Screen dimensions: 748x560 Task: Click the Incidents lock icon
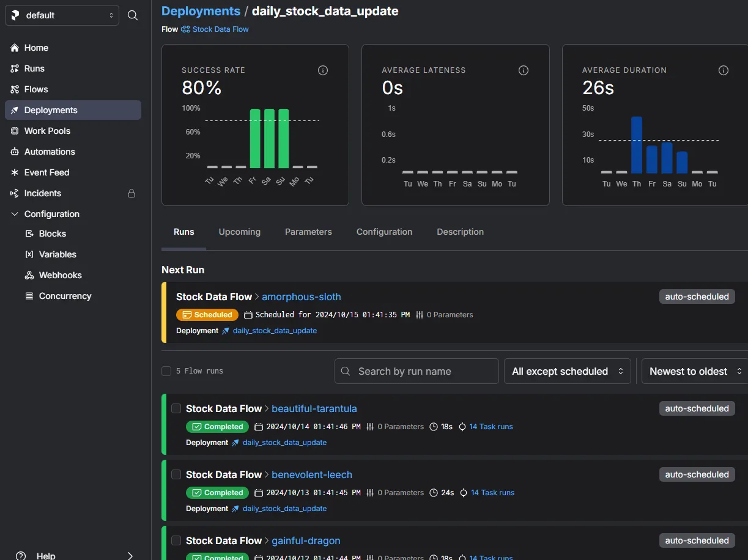coord(131,193)
